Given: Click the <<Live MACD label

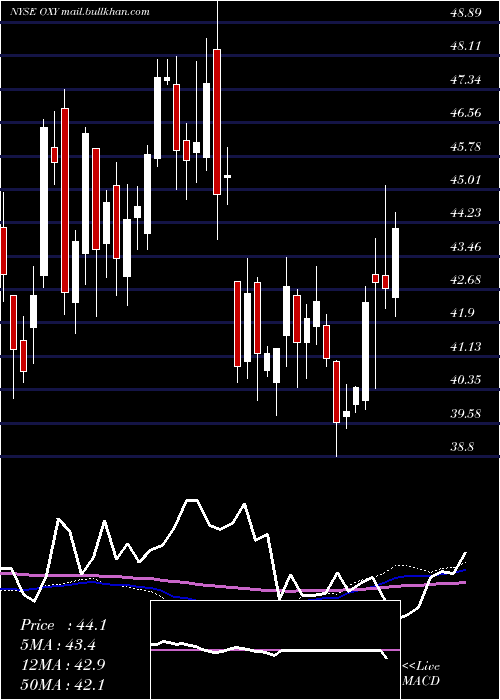Looking at the screenshot, I should [421, 673].
